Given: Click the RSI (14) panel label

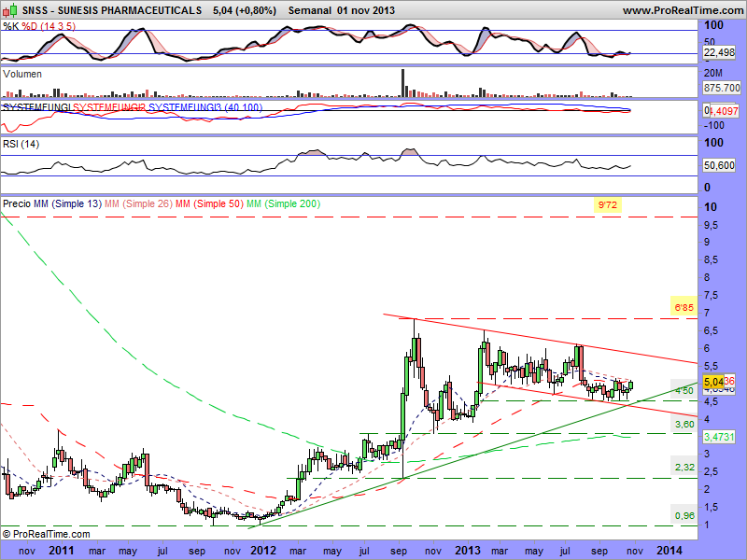Looking at the screenshot, I should pos(21,144).
